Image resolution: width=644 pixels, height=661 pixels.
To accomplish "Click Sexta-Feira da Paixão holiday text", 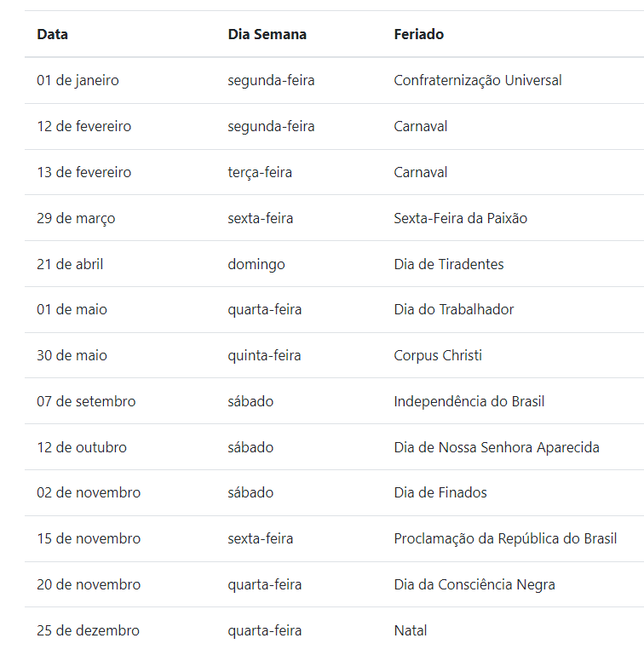I will [x=460, y=218].
